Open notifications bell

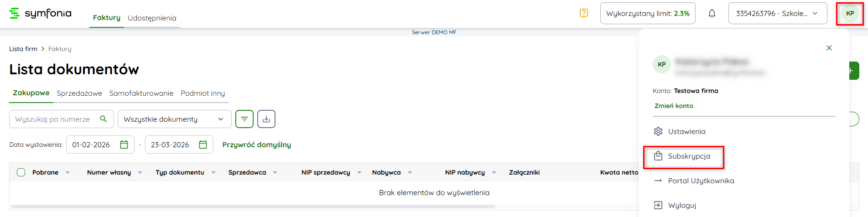coord(712,13)
